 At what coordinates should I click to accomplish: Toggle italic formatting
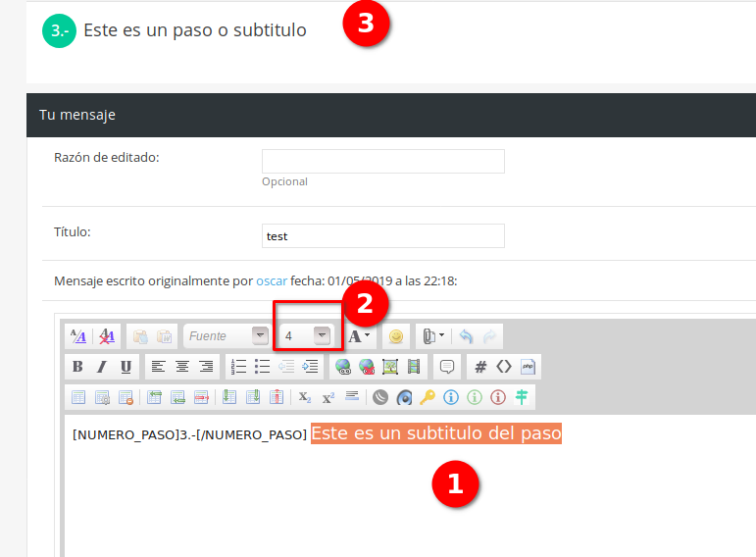[x=101, y=367]
